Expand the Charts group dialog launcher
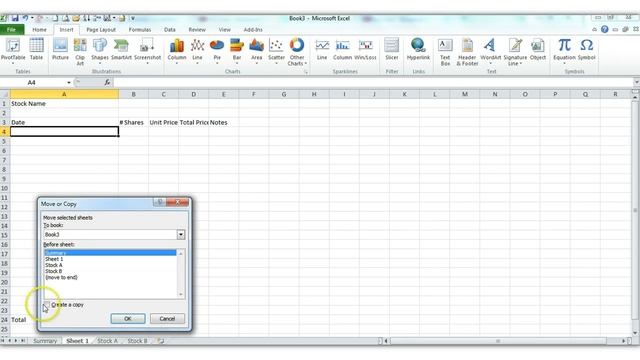 [x=305, y=72]
